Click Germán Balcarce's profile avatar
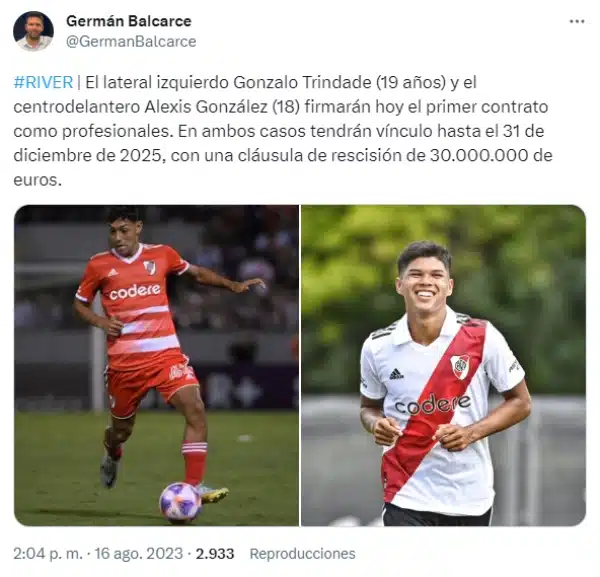 click(33, 31)
